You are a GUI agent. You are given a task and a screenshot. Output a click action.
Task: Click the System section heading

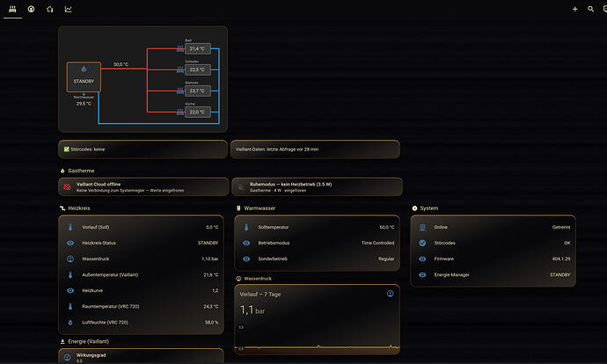[429, 208]
